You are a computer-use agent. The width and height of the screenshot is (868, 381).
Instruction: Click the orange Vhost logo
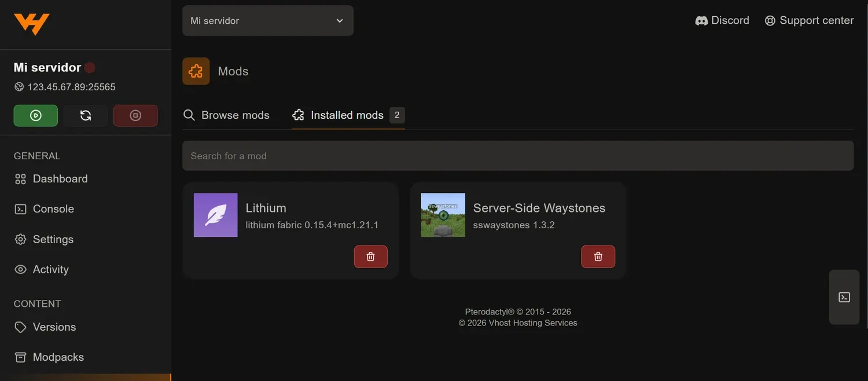32,24
